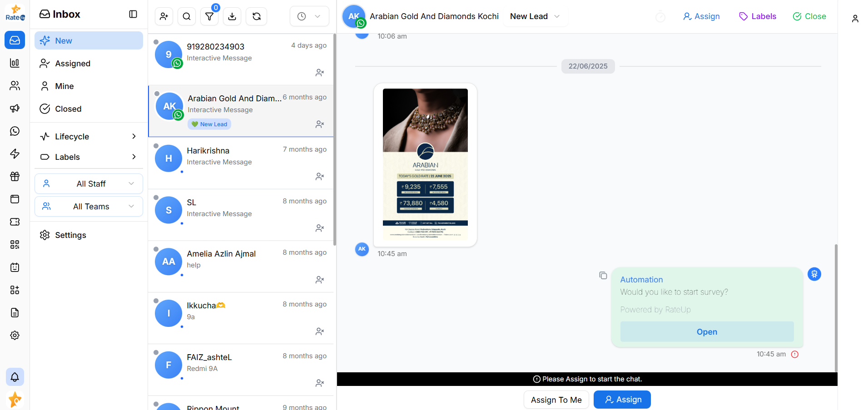The image size is (868, 410).
Task: Mark the Harikrishna conversation unread dot
Action: [x=156, y=146]
